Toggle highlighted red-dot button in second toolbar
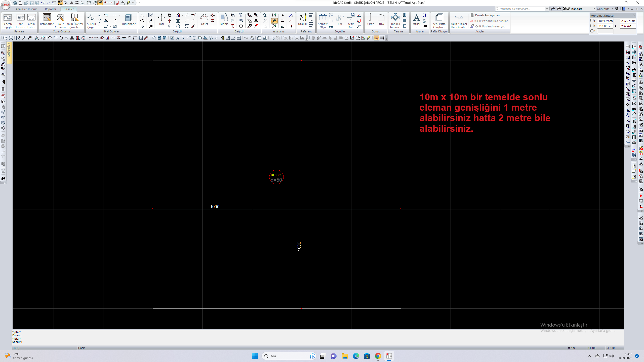The height and width of the screenshot is (362, 644). (x=376, y=38)
